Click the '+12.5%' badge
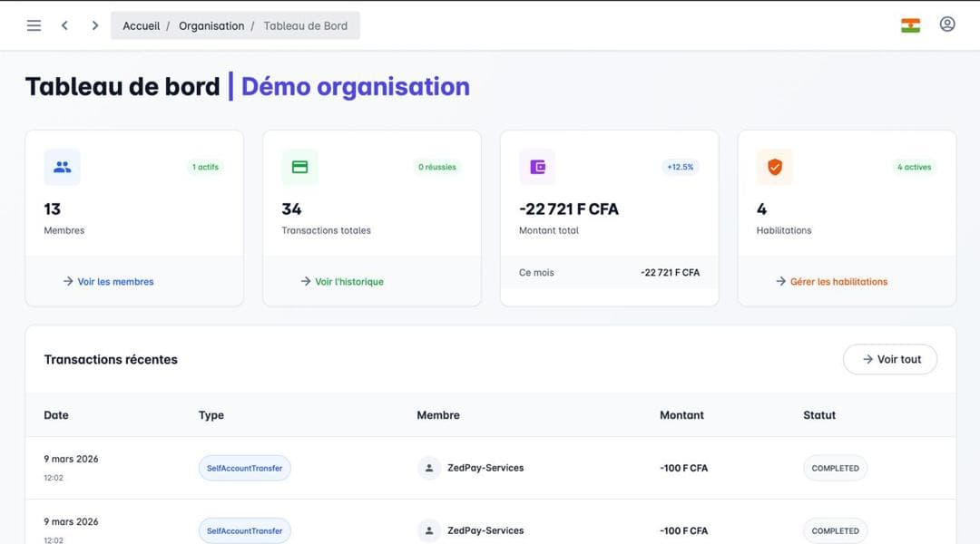980x544 pixels. (x=680, y=167)
